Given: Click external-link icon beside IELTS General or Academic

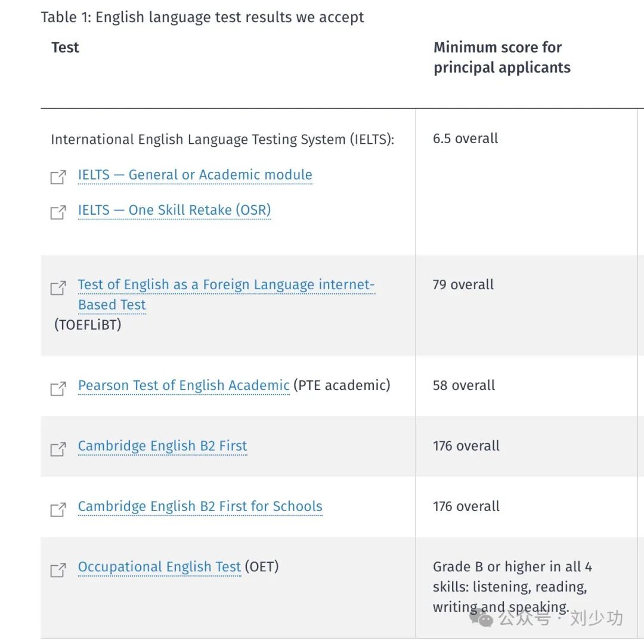Looking at the screenshot, I should tap(58, 177).
